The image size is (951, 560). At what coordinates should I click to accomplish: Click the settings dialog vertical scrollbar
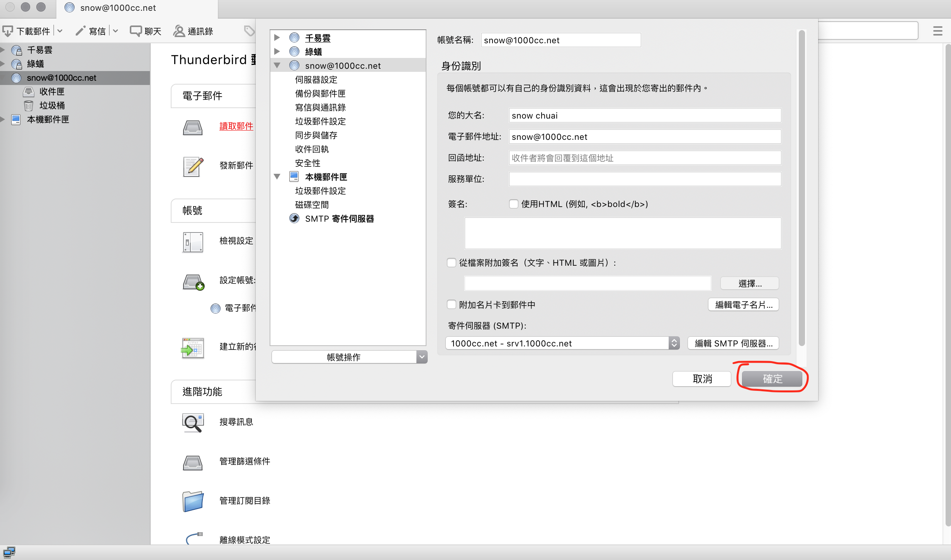click(802, 188)
